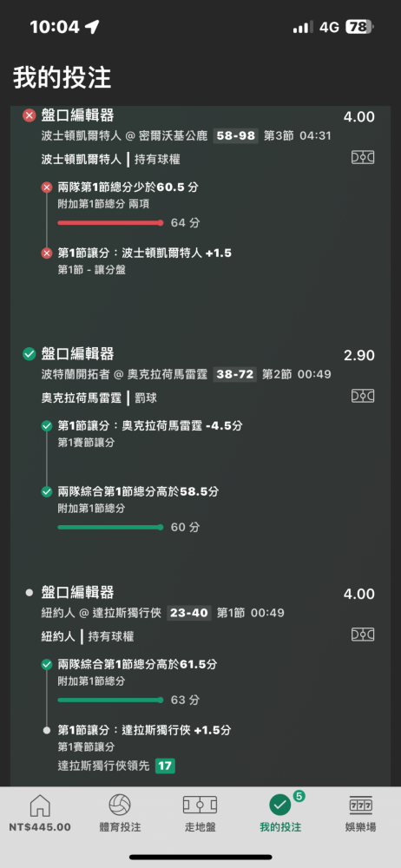Tap the 38-72 score badge
Screen dimensions: 401x868
click(x=235, y=374)
